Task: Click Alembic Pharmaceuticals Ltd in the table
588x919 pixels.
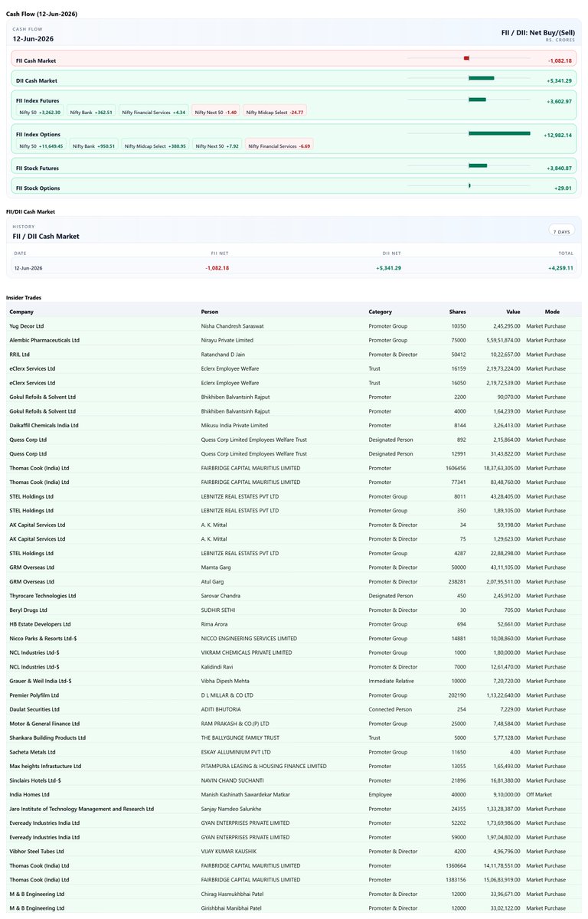Action: click(x=44, y=340)
